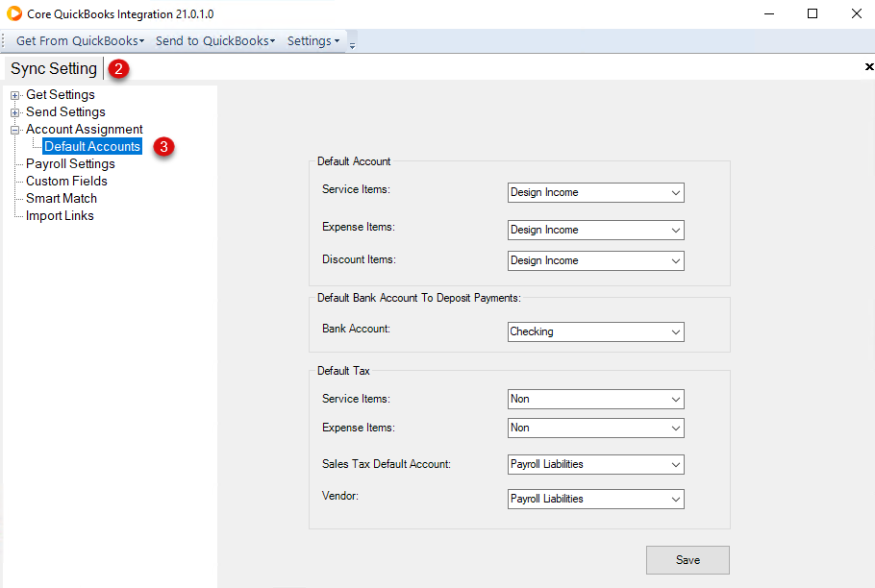This screenshot has height=588, width=875.
Task: Expand the Get Settings node
Action: [15, 95]
